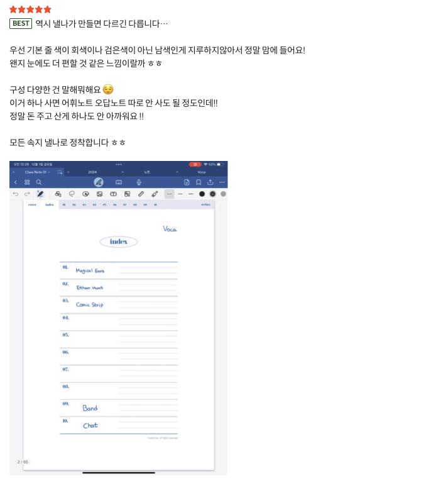Expand the Class Note 01 title dropdown

(38, 172)
